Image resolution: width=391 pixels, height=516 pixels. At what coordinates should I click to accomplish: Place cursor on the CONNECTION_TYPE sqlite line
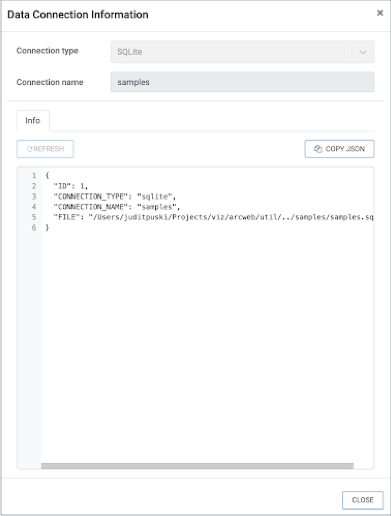point(115,196)
